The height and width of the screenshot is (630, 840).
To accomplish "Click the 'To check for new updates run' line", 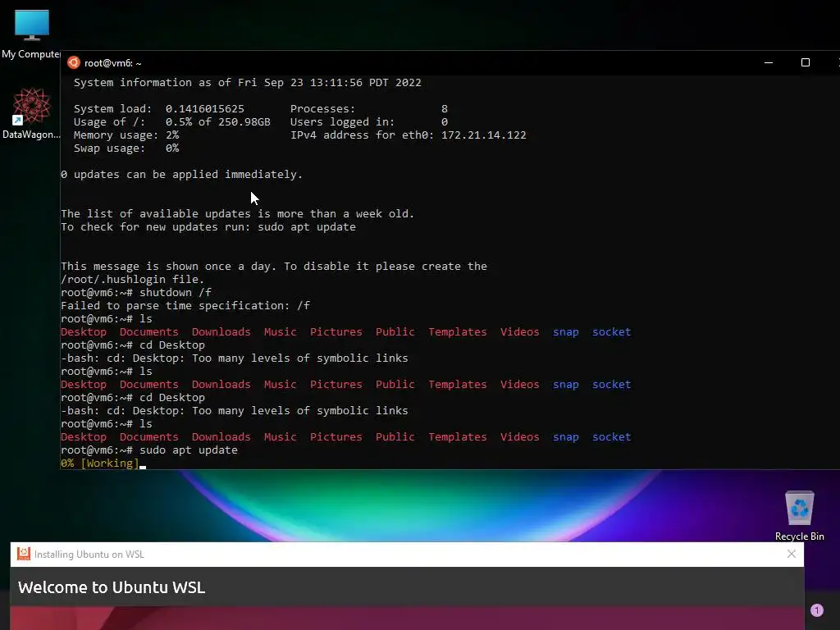I will coord(208,227).
